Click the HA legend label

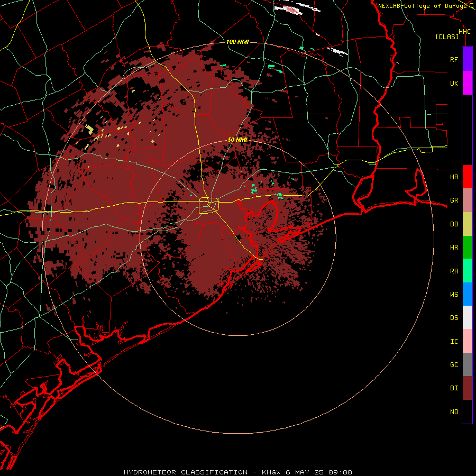tap(454, 177)
